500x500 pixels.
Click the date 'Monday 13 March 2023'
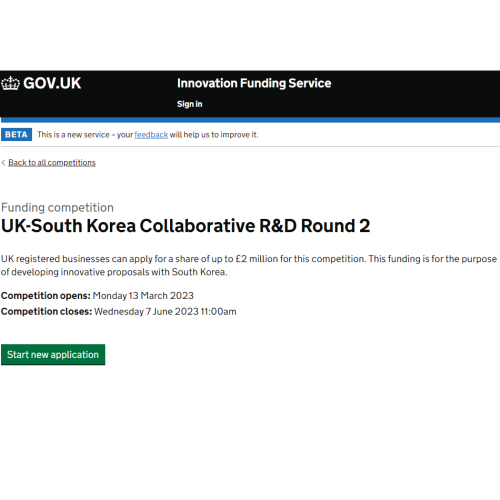coord(143,296)
